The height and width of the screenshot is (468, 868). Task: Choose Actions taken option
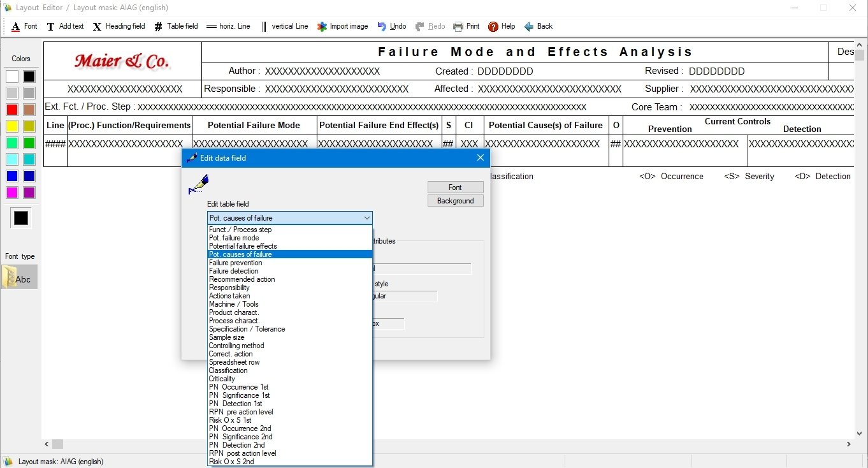pos(290,296)
